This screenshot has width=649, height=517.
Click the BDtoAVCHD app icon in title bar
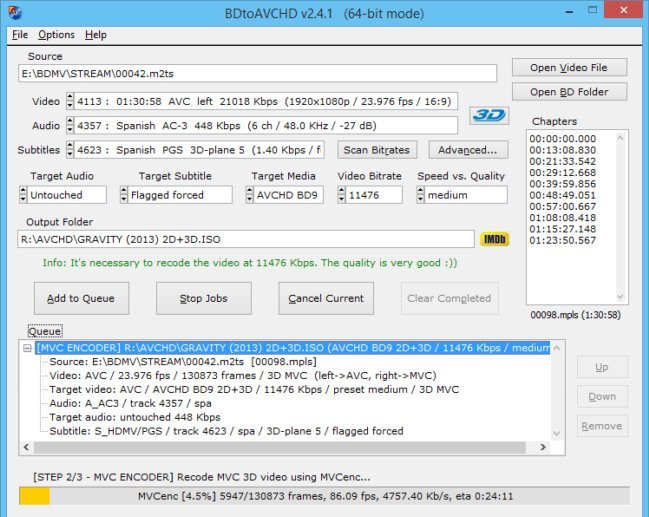pos(15,11)
